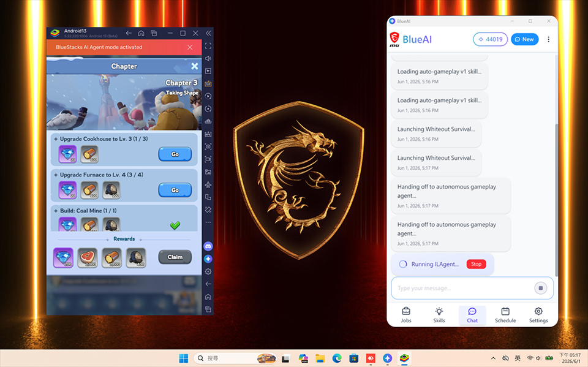
Task: Open File Explorer from the taskbar
Action: pos(320,358)
